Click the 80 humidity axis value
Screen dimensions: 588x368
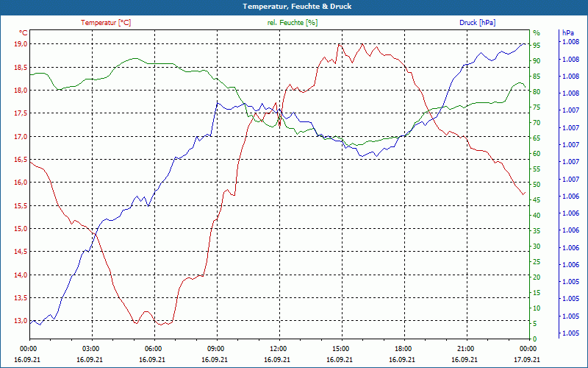(537, 92)
